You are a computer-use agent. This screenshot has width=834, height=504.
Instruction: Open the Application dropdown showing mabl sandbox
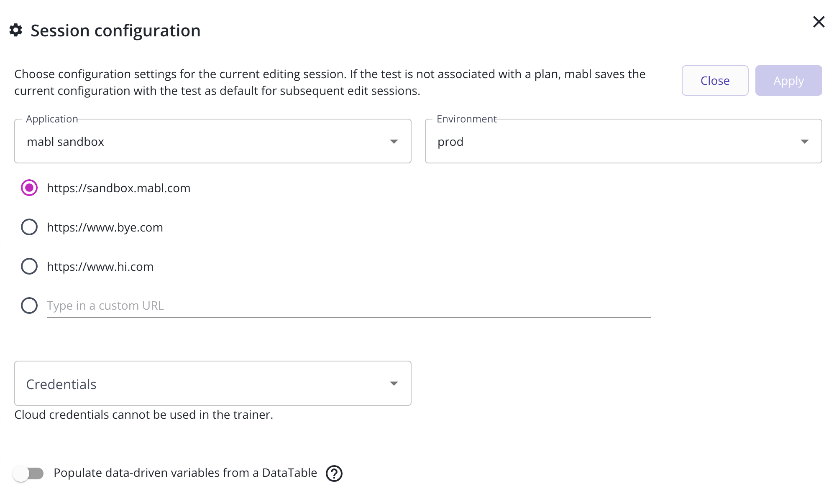coord(213,141)
